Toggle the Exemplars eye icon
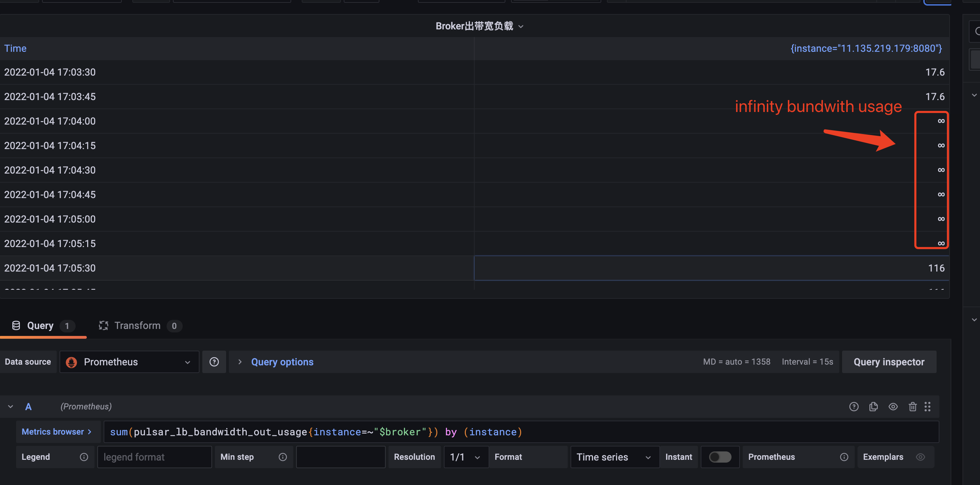Viewport: 980px width, 485px height. coord(920,457)
